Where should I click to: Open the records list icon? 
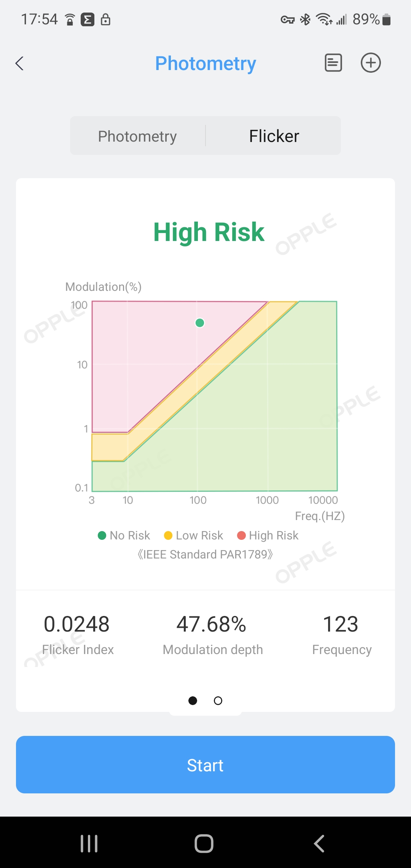(x=333, y=63)
